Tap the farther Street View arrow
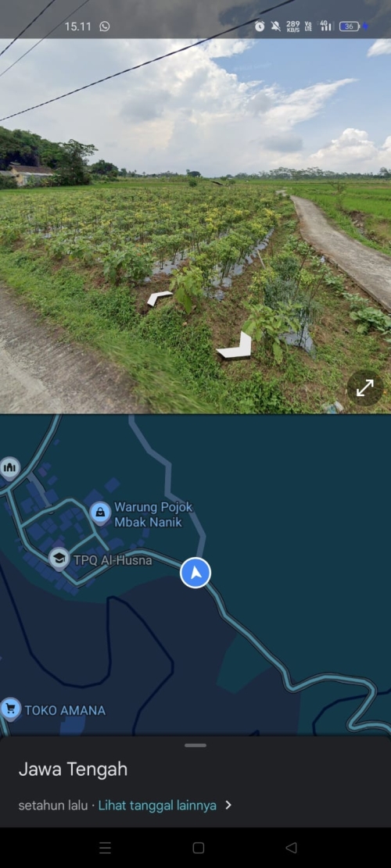Viewport: 391px width, 868px height. [x=160, y=298]
